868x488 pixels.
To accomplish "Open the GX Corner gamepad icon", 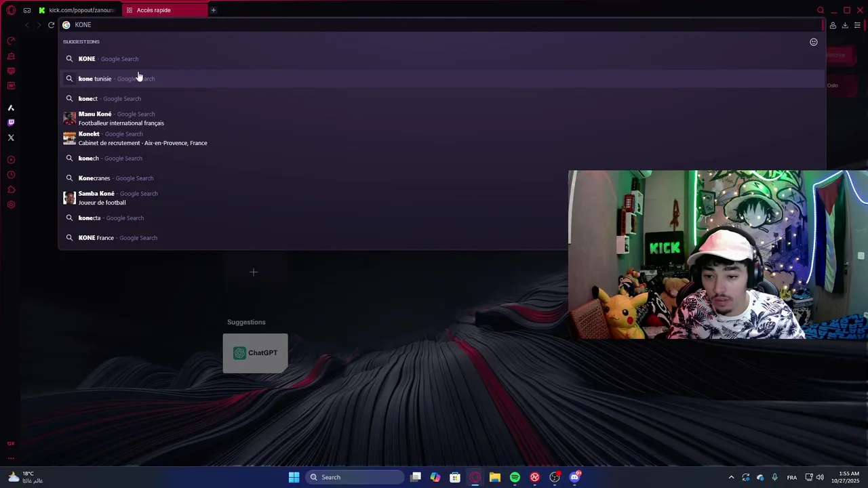I will [x=26, y=10].
